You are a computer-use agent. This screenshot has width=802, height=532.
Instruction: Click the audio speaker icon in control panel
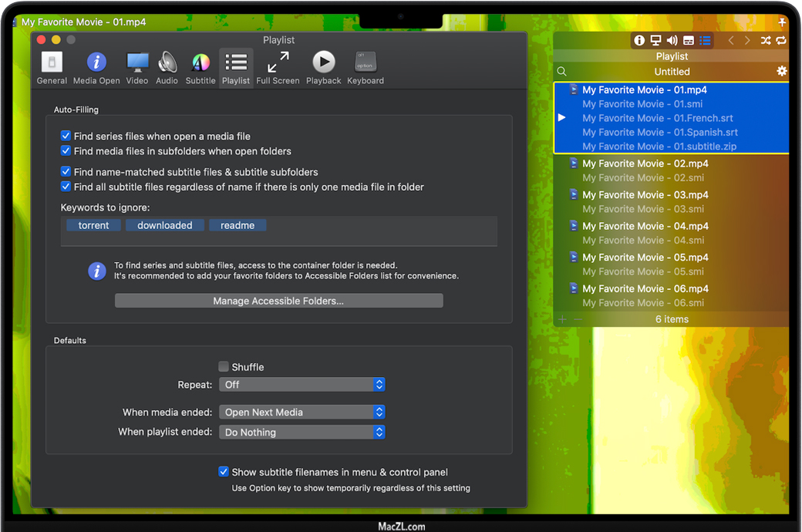[x=672, y=40]
